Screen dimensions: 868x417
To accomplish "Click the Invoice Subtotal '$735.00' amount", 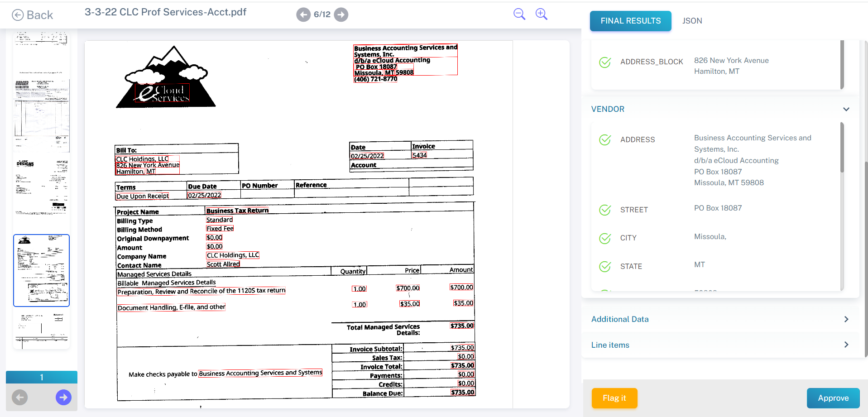I will [x=462, y=348].
